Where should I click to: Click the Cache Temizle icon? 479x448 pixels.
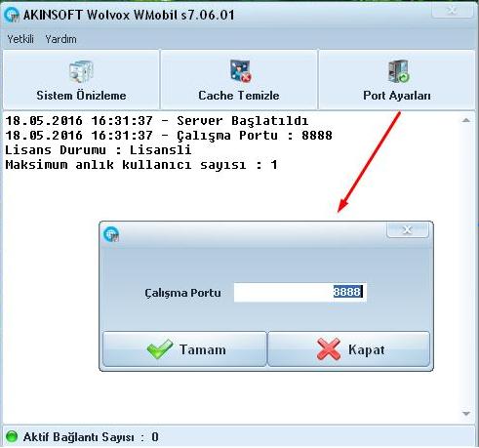240,71
